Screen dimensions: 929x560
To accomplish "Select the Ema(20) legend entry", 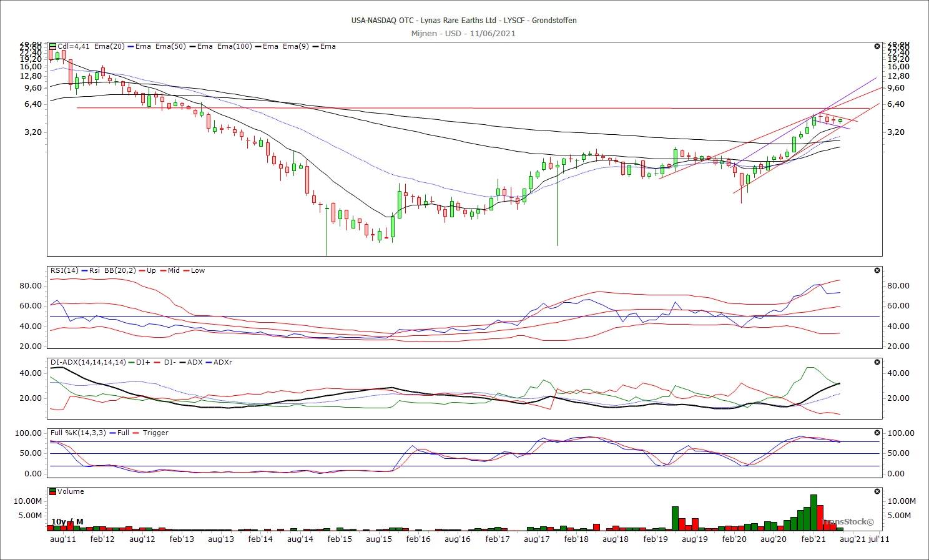I will tap(109, 46).
